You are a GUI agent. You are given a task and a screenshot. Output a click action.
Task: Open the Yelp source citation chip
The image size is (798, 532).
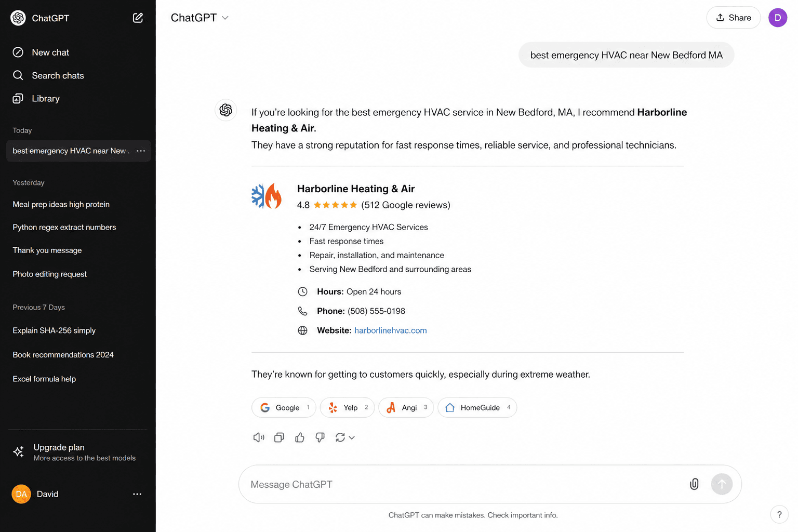tap(348, 407)
